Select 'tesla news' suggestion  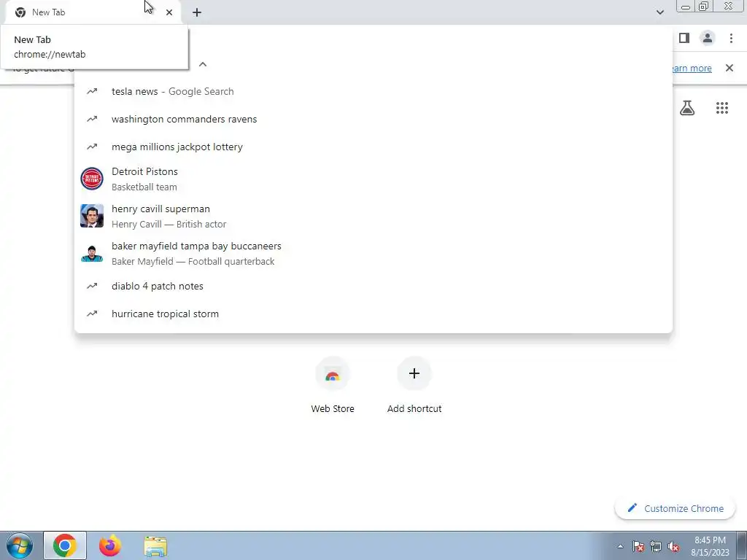(x=373, y=91)
